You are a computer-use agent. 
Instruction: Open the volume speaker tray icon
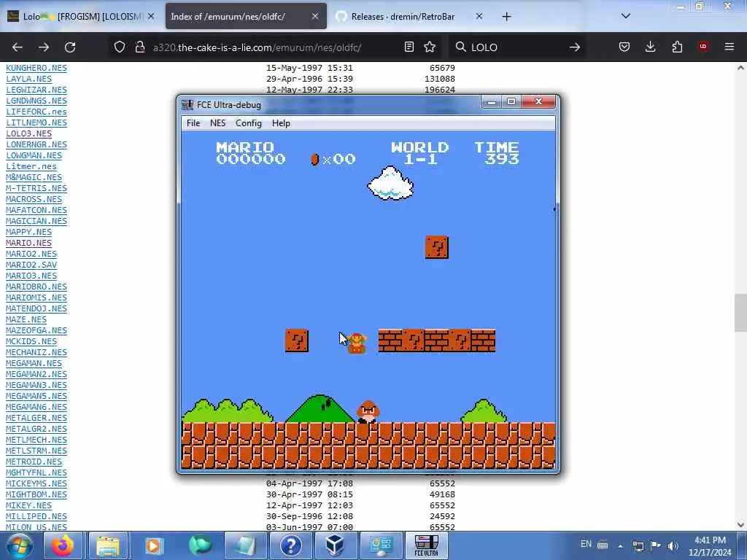tap(673, 546)
